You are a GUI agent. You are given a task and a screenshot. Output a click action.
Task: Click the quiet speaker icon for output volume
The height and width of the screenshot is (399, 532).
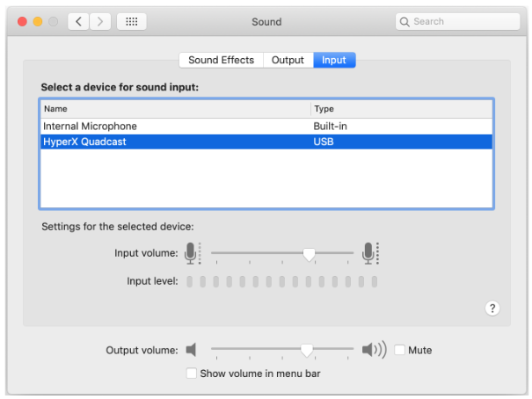[x=192, y=350]
